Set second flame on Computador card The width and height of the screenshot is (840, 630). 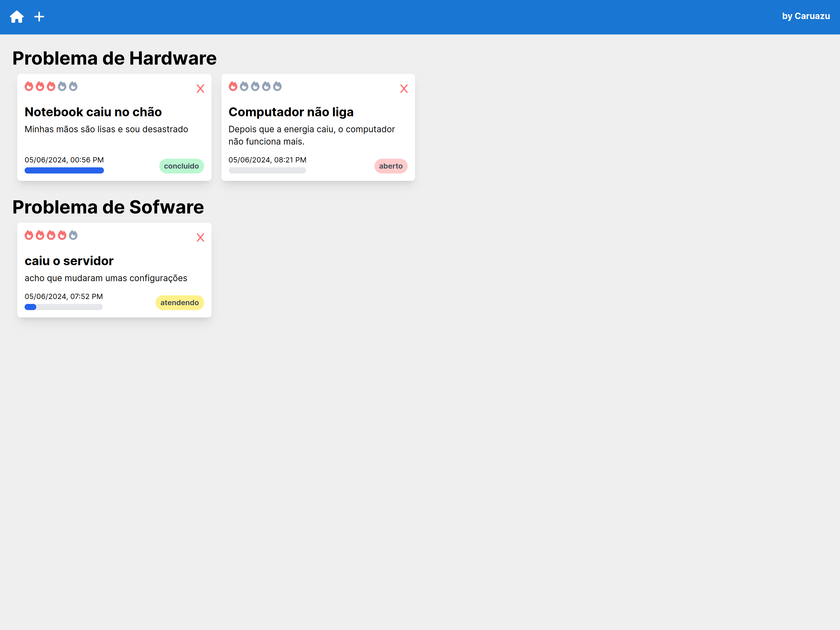[x=244, y=86]
